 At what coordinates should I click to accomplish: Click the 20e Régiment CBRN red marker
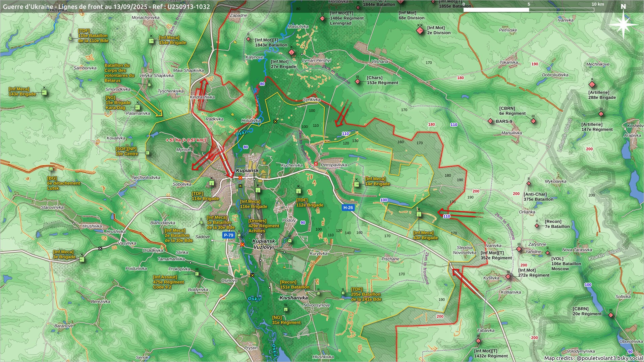(611, 315)
